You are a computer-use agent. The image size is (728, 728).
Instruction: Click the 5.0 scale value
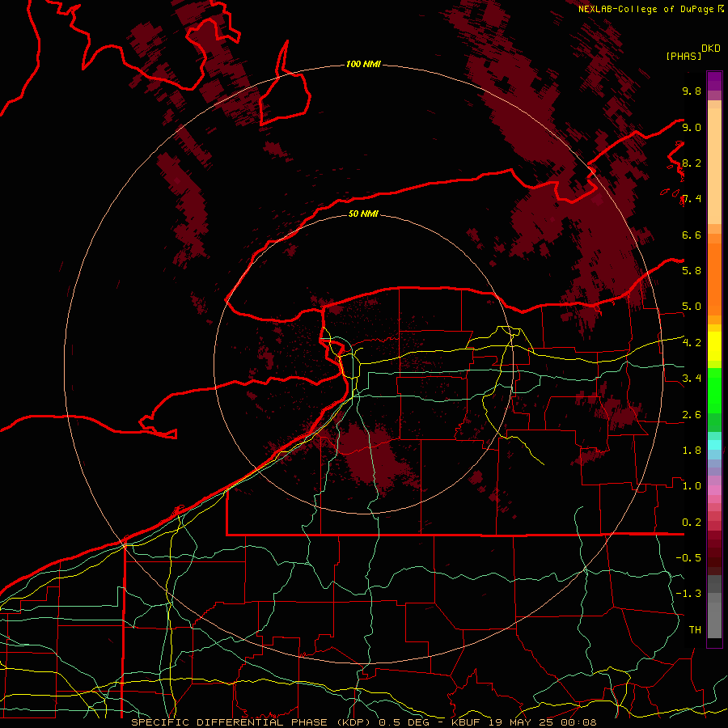[692, 307]
